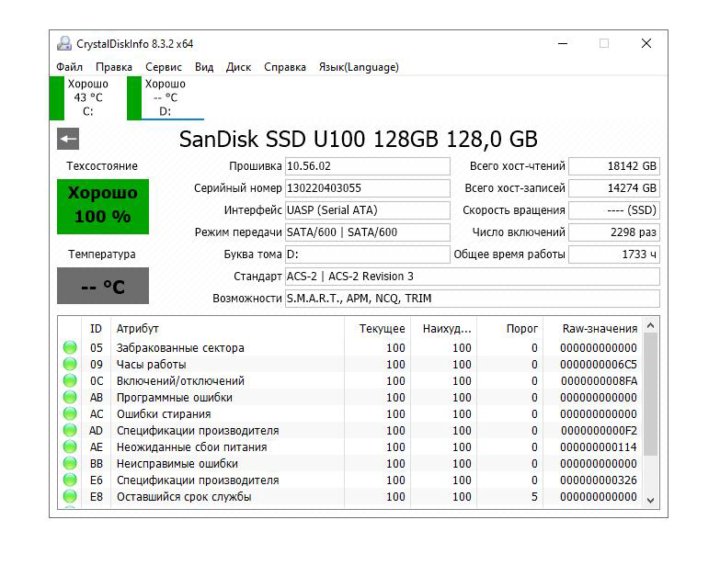Image resolution: width=720 pixels, height=565 pixels.
Task: Select disk C: tab showing 43 °C
Action: click(x=86, y=98)
